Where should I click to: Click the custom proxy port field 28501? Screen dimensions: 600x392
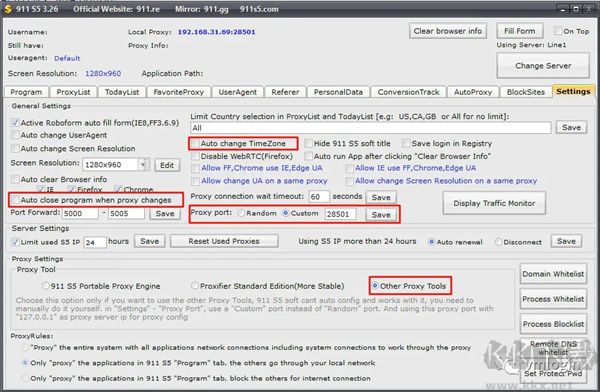[x=341, y=214]
